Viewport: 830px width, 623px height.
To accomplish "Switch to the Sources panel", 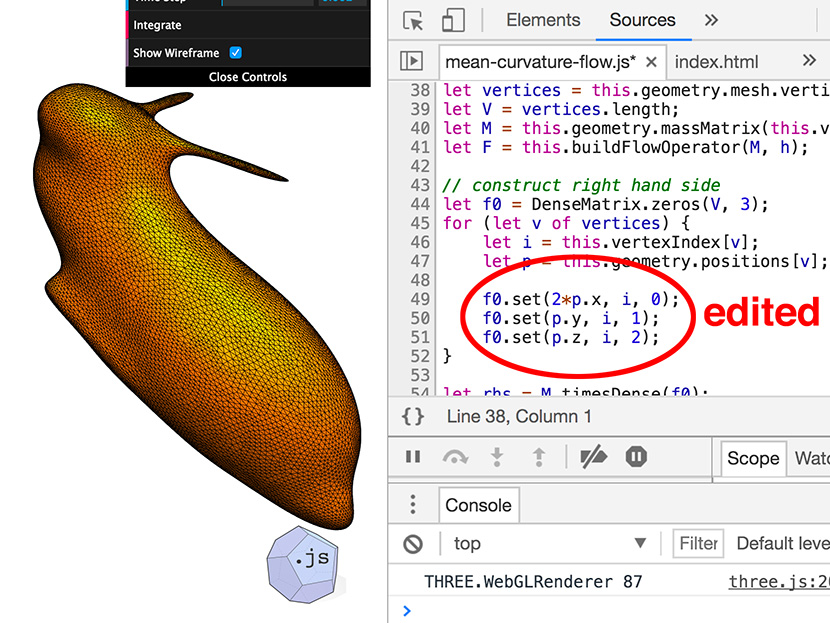I will (643, 20).
